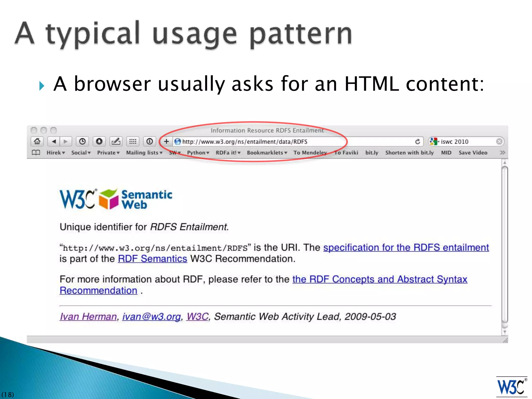532x399 pixels.
Task: Click the iswc 2010 search field
Action: click(466, 142)
